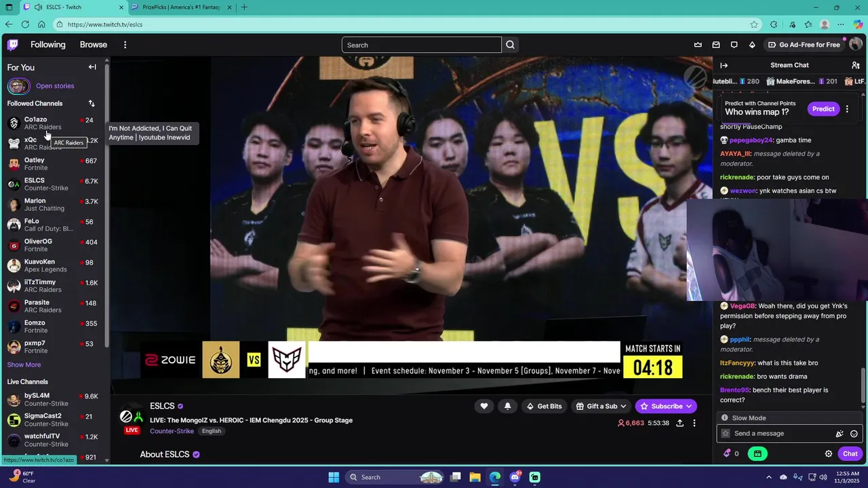Open the Get Bits diamond icon in top bar

click(752, 45)
